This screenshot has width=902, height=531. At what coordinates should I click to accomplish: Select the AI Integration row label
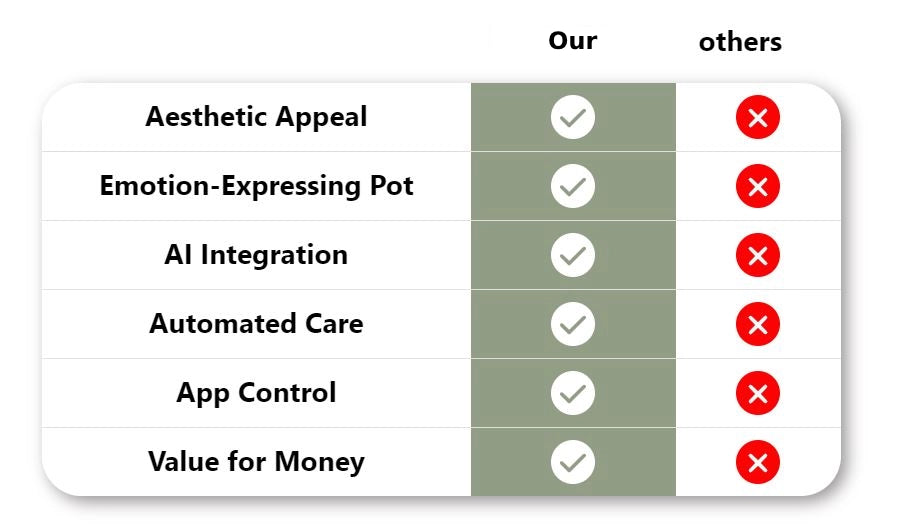[x=256, y=255]
